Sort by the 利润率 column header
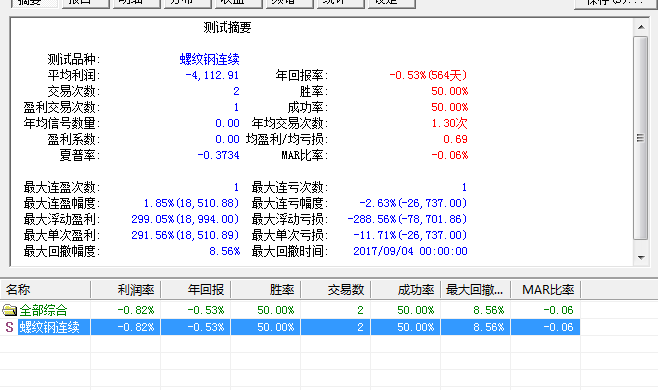This screenshot has height=390, width=658. click(125, 290)
